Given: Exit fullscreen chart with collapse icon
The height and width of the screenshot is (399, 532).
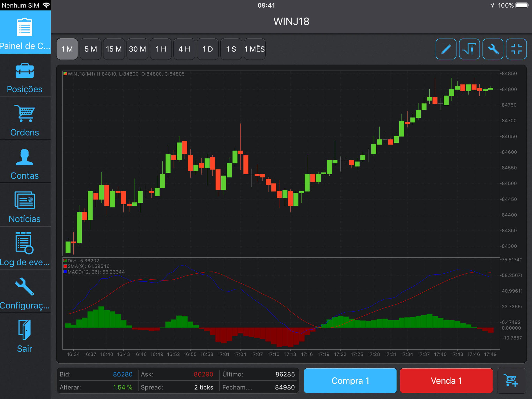Looking at the screenshot, I should tap(516, 49).
